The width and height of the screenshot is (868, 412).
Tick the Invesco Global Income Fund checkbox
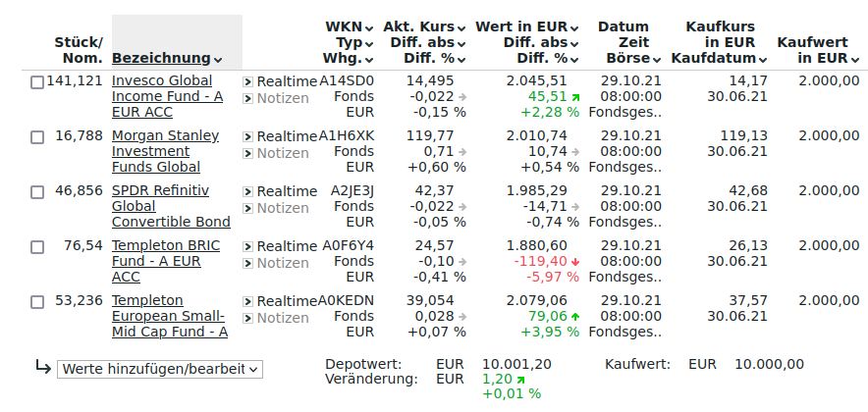click(37, 82)
